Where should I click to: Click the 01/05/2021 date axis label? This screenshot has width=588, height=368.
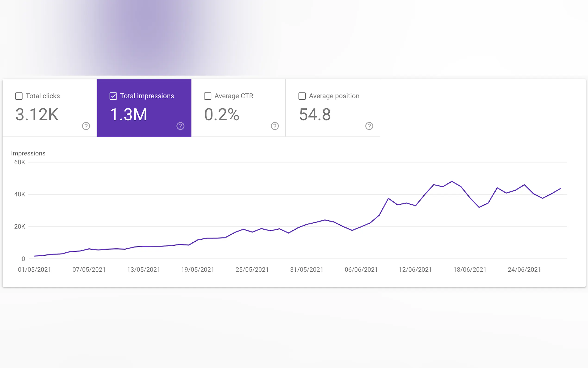pos(34,270)
